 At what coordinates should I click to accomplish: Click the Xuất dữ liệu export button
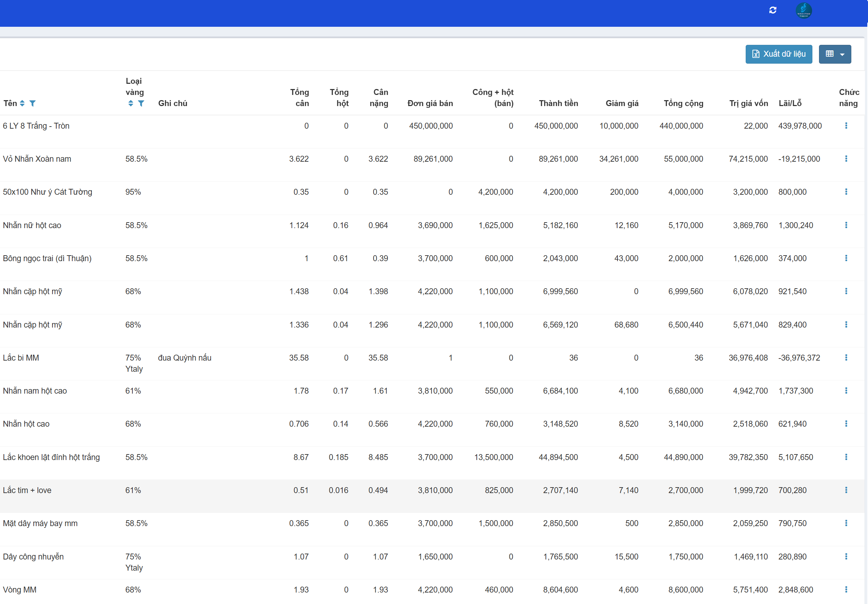(x=779, y=54)
